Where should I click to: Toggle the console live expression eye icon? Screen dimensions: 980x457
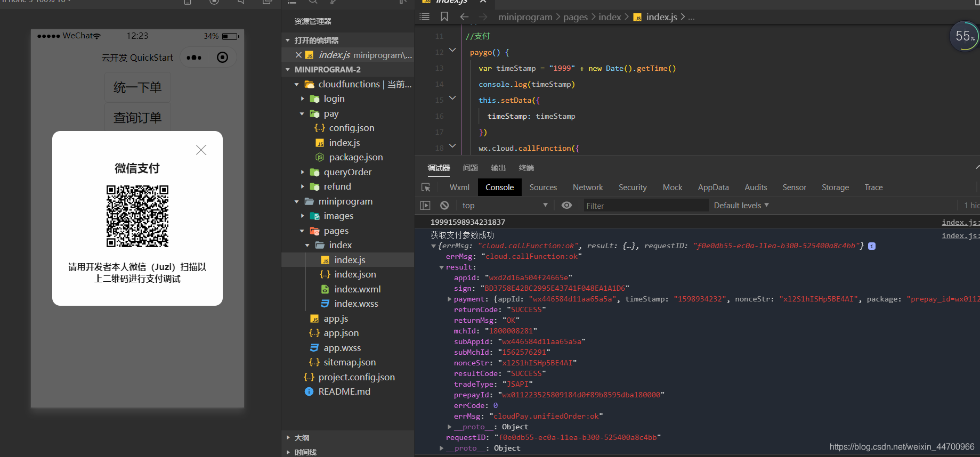click(x=566, y=206)
